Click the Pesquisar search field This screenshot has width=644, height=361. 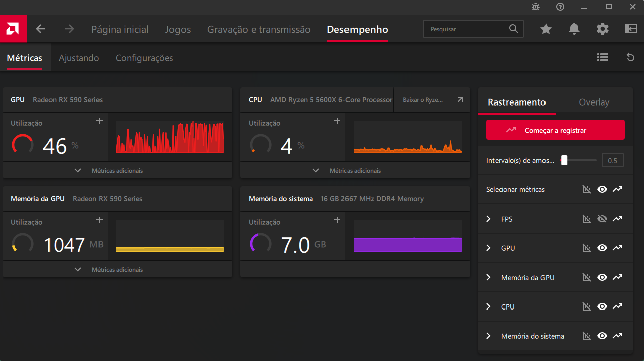473,29
